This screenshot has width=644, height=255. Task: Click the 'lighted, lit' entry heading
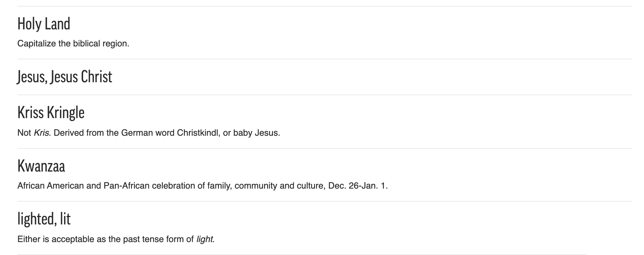[44, 219]
